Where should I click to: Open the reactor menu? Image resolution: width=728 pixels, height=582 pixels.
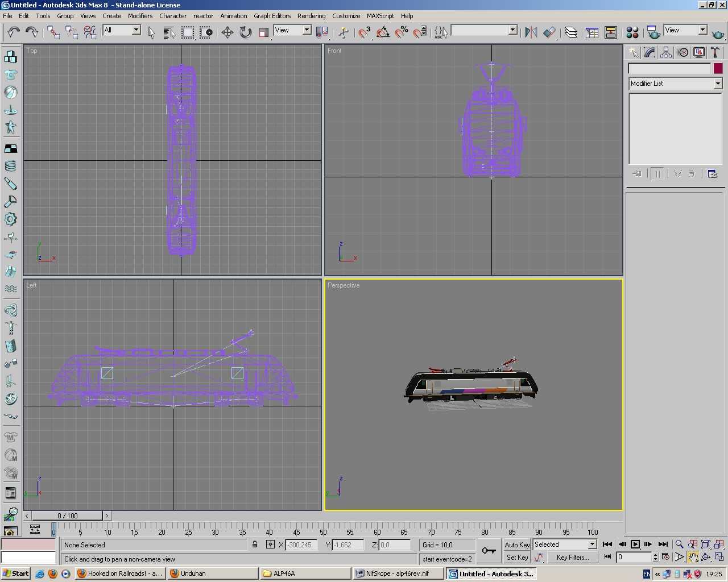[x=203, y=16]
